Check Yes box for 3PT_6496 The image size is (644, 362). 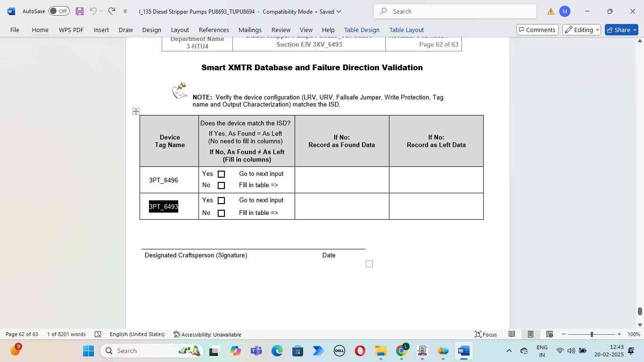pos(221,174)
